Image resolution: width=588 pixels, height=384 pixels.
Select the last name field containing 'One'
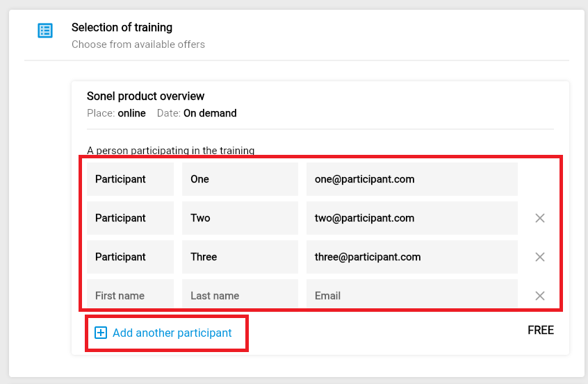(x=240, y=179)
